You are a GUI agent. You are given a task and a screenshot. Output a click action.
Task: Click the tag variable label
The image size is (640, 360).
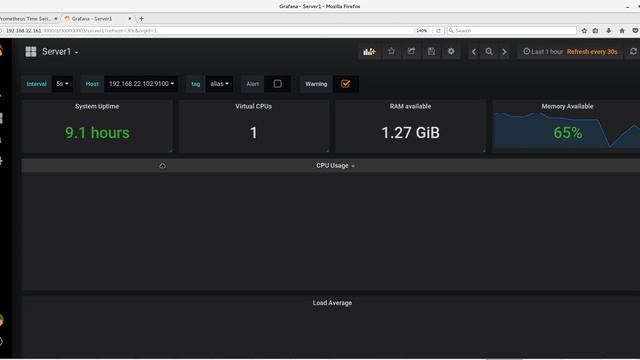[196, 84]
